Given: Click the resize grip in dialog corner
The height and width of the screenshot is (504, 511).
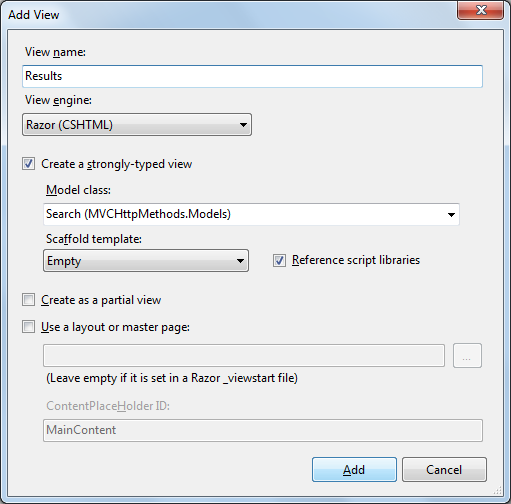Looking at the screenshot, I should tap(497, 491).
